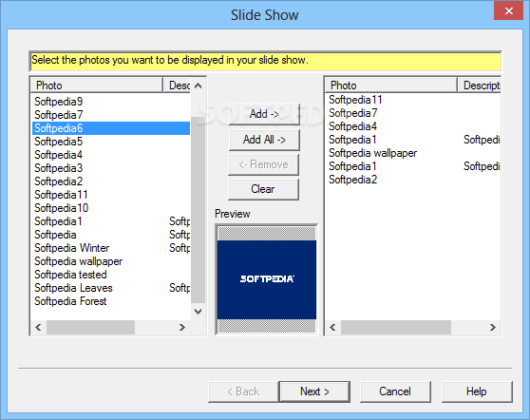Click the left list Photo column header
The width and height of the screenshot is (530, 420).
[97, 86]
